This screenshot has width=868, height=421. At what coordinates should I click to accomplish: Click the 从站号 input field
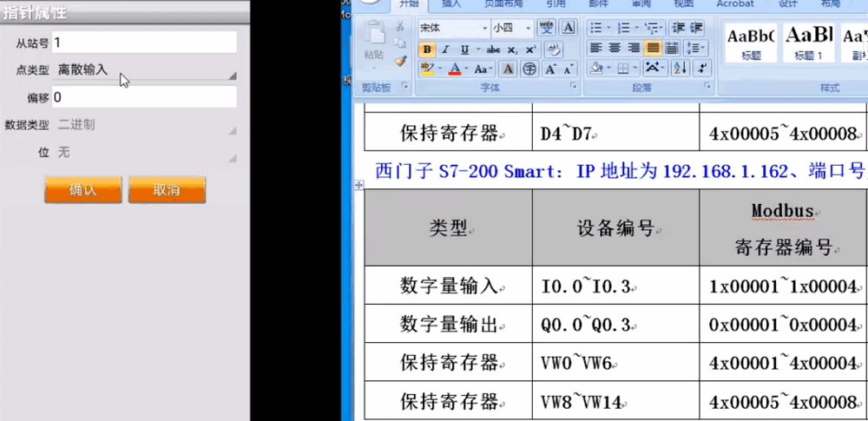(144, 42)
